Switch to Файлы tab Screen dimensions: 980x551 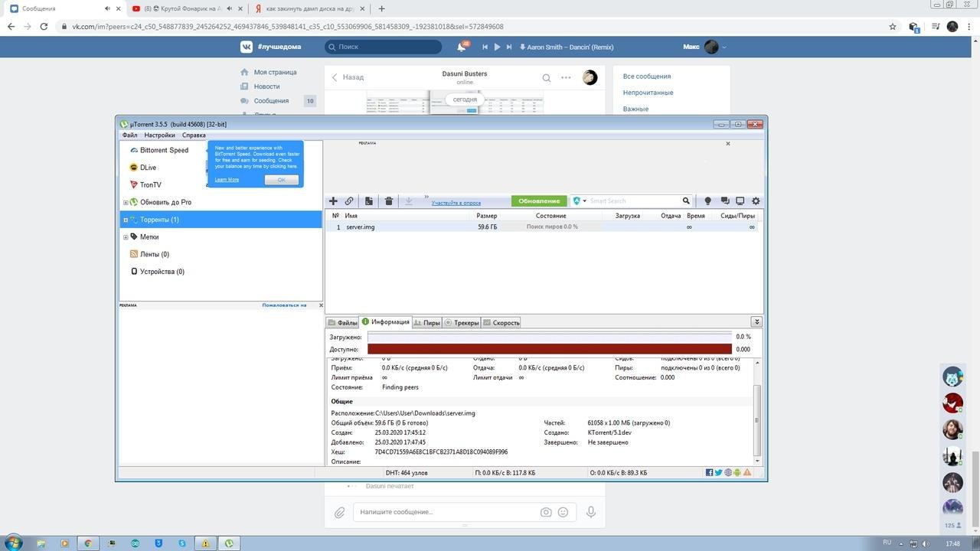[342, 323]
